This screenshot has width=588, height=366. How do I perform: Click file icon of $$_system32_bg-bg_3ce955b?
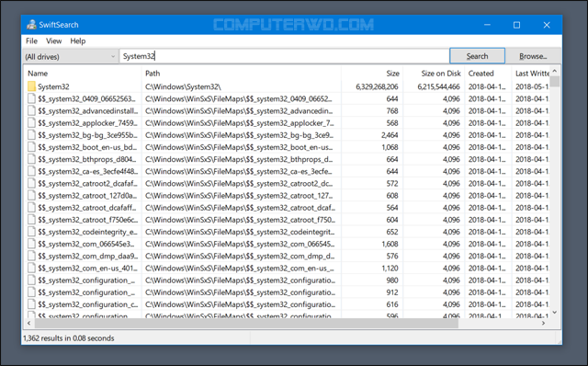tap(31, 135)
